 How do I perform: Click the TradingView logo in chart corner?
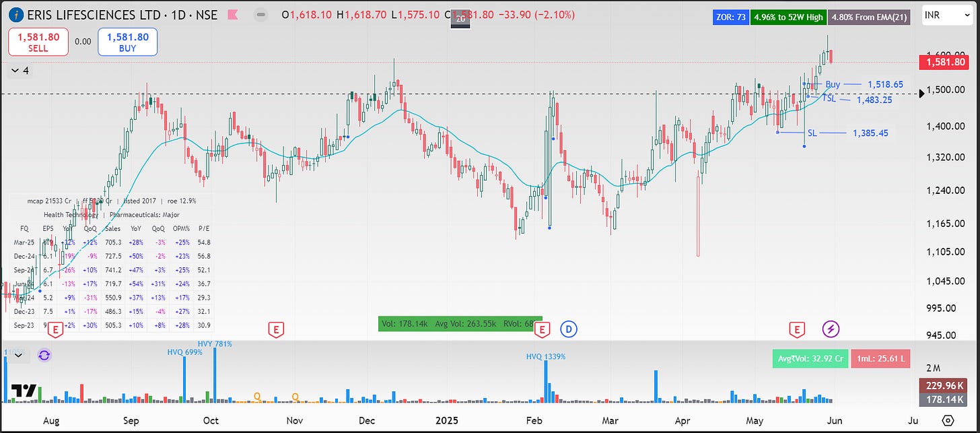point(25,391)
